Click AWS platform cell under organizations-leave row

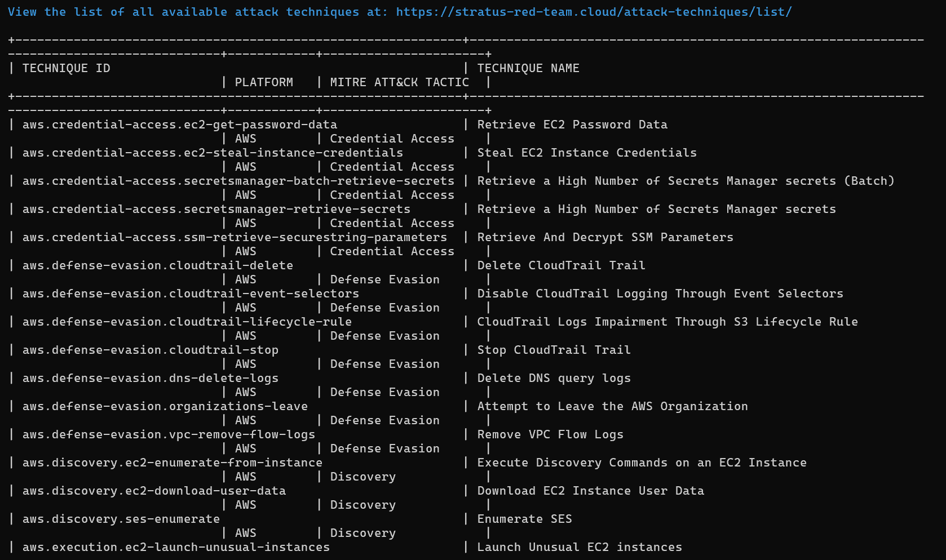(x=245, y=420)
